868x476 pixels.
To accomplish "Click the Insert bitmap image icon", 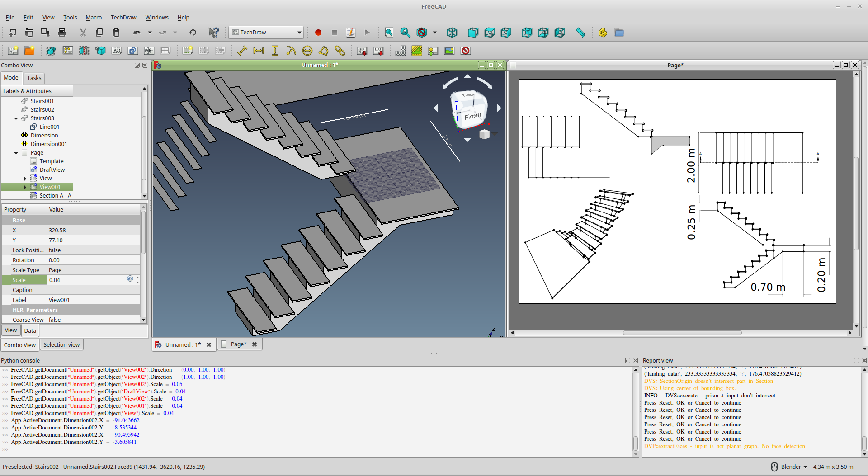I will click(449, 51).
